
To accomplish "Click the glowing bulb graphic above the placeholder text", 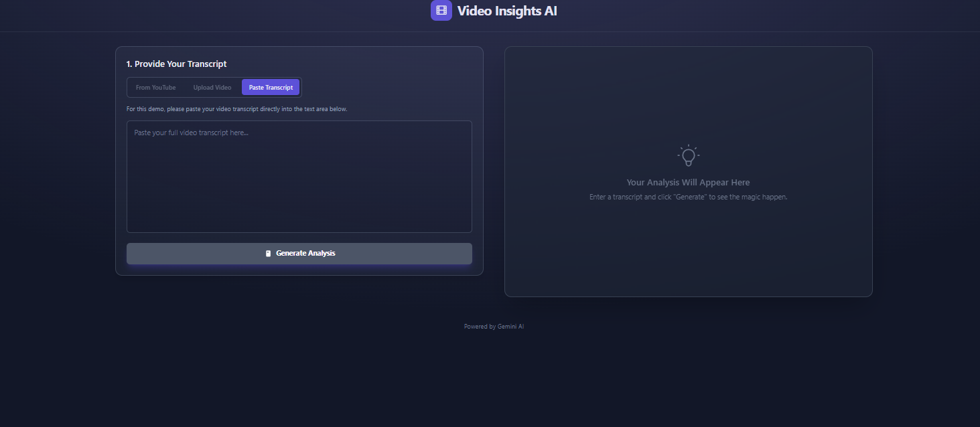I will [x=688, y=155].
